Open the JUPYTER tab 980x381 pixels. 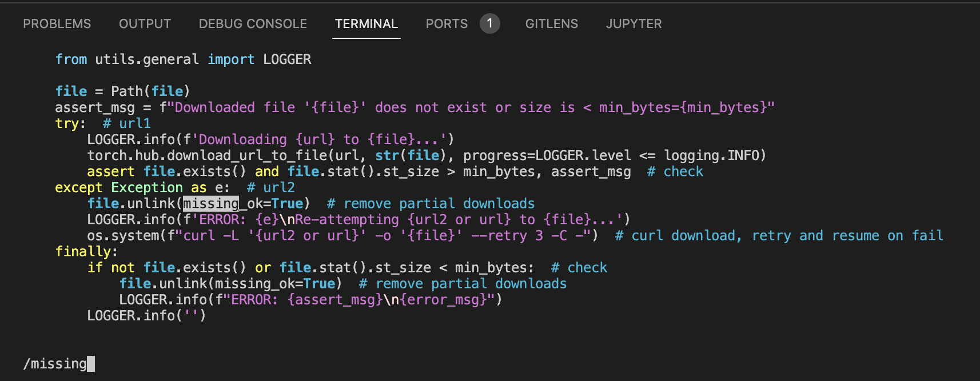click(x=634, y=24)
